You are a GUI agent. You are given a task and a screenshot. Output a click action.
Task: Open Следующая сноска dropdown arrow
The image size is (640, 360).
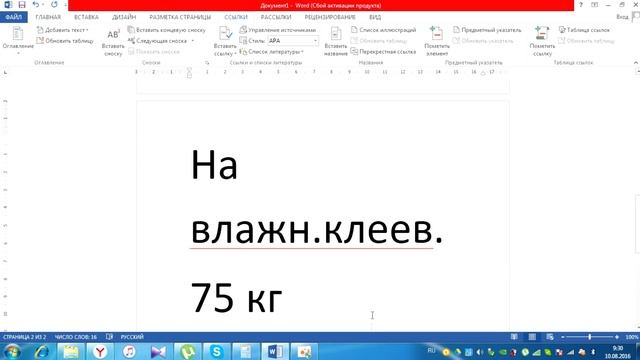point(193,41)
